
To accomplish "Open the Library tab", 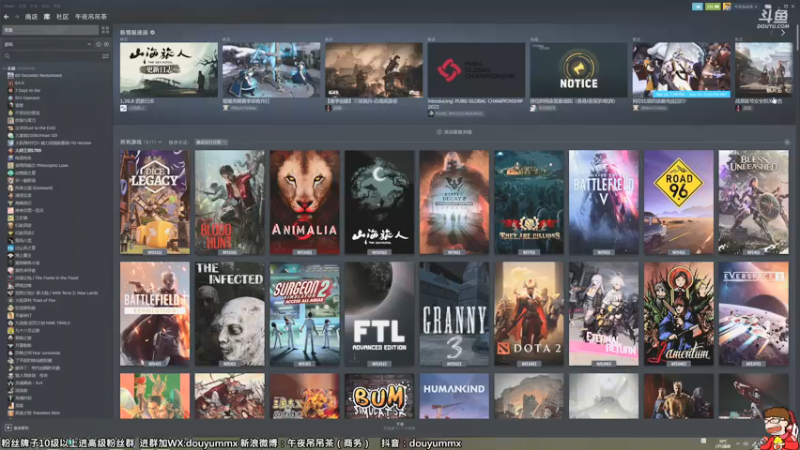I will 47,17.
